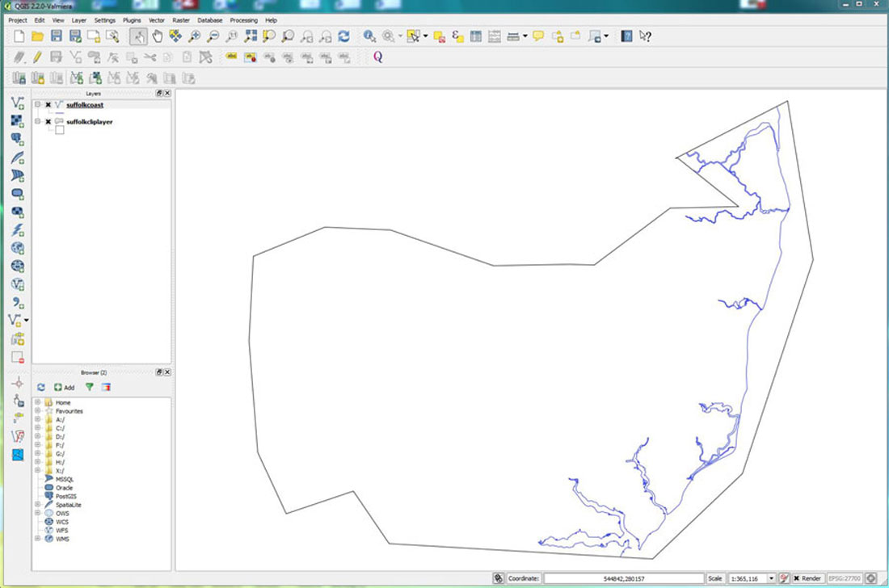889x588 pixels.
Task: Click the EPSG:27700 CRS button
Action: tap(845, 578)
